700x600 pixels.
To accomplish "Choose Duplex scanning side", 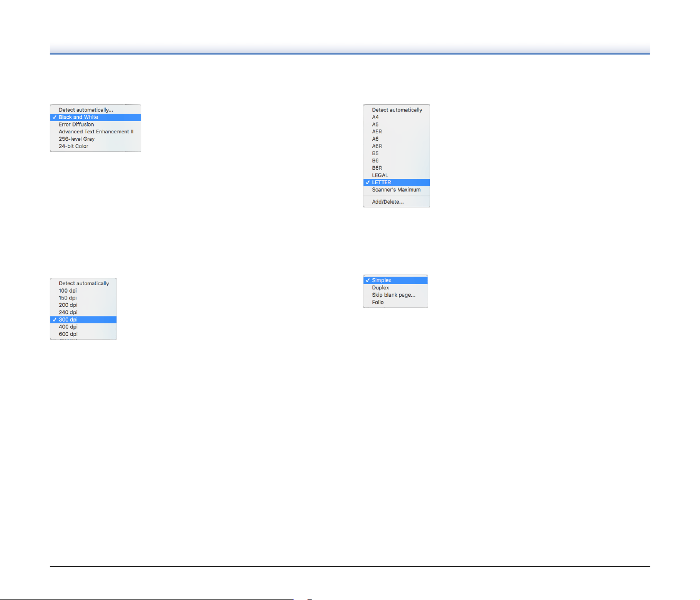I will [x=395, y=288].
